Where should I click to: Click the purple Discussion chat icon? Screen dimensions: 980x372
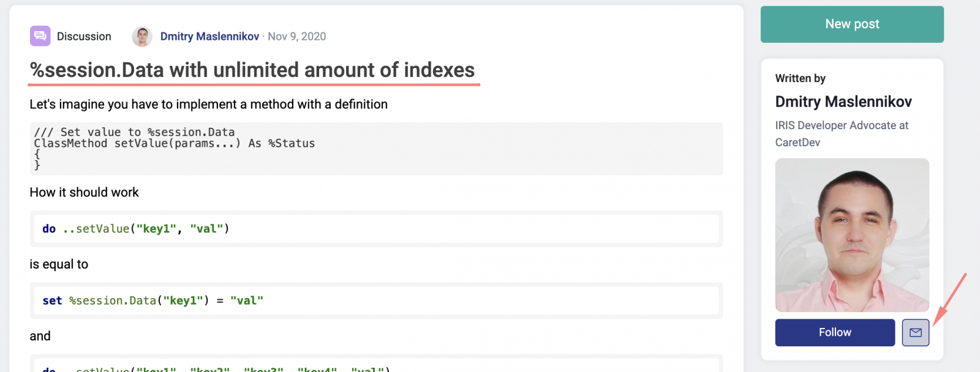pos(40,36)
